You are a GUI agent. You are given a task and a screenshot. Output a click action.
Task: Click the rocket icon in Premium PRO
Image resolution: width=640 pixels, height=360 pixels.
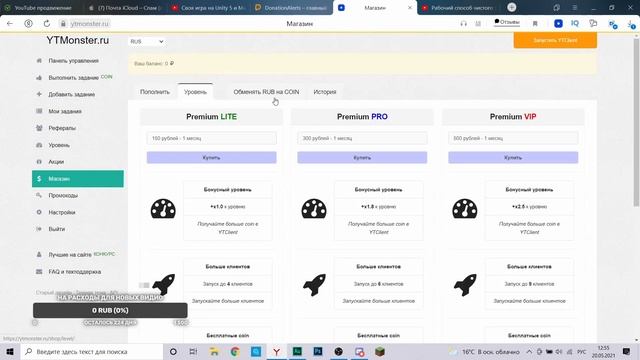click(x=314, y=284)
